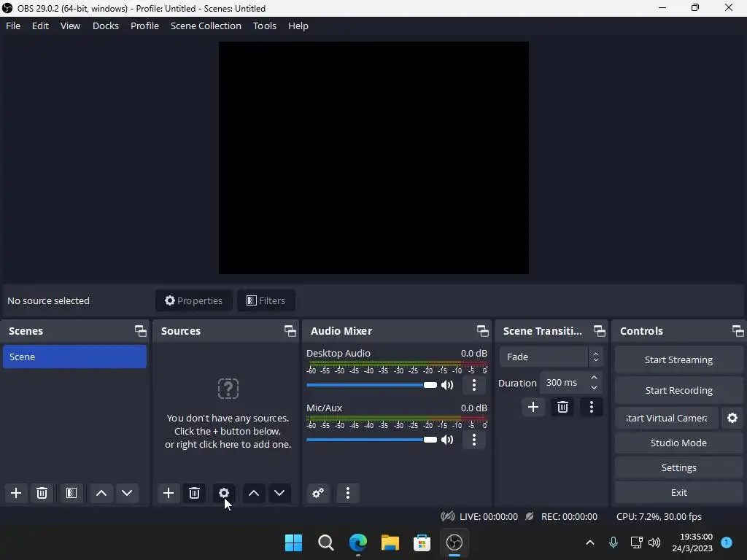
Task: Open Desktop Audio three-dot options
Action: [x=474, y=385]
